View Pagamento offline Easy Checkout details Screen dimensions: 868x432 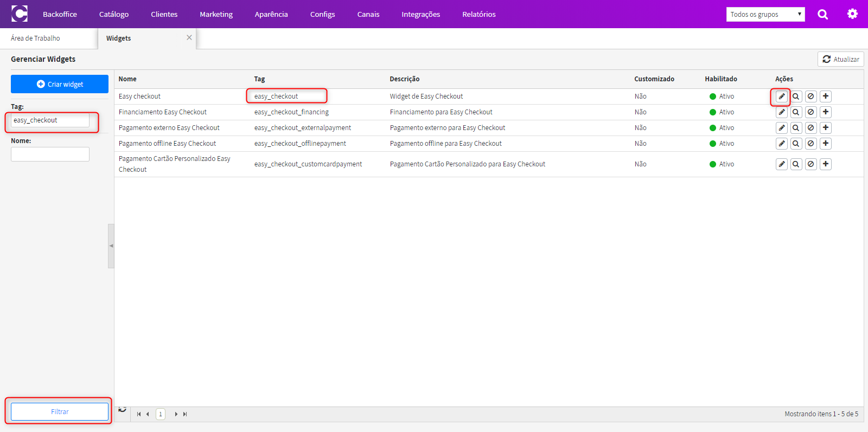coord(796,144)
